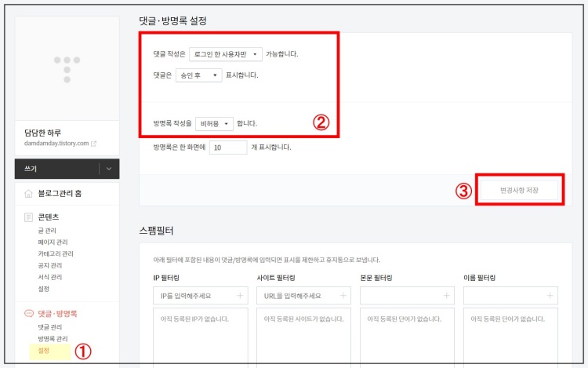Open 페이지 관리 menu item
The height and width of the screenshot is (368, 588).
pos(53,242)
